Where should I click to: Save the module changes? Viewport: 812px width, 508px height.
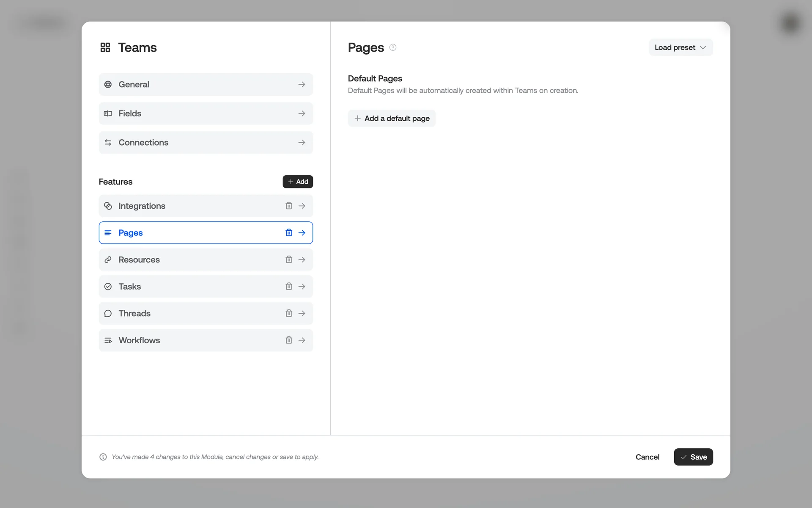693,457
